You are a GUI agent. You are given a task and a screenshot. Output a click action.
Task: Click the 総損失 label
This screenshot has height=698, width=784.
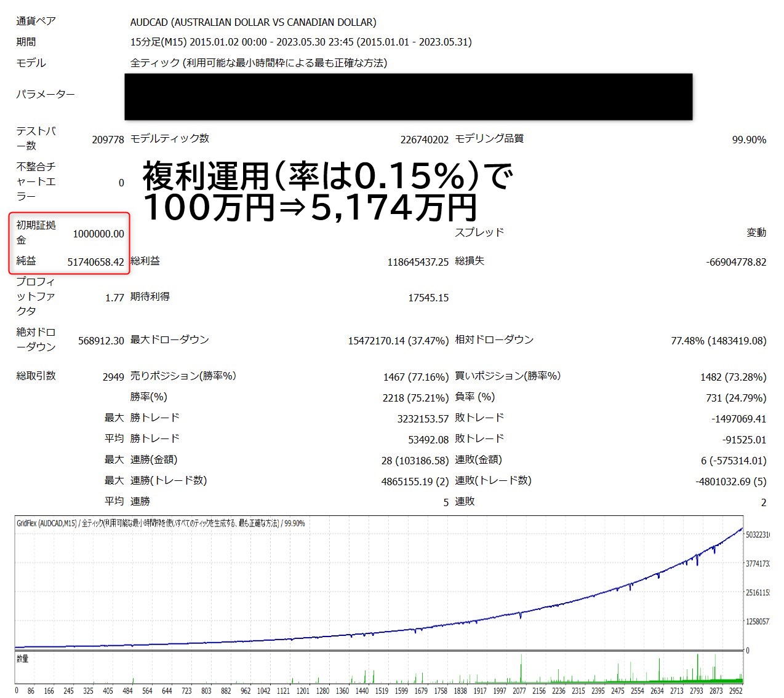pos(470,261)
